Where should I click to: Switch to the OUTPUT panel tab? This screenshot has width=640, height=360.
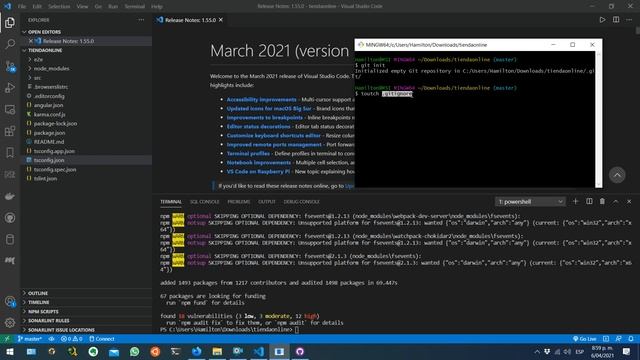coord(267,202)
